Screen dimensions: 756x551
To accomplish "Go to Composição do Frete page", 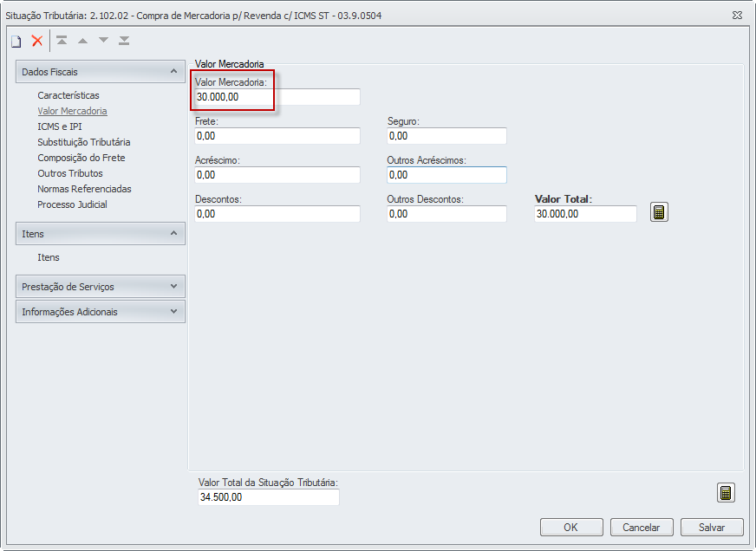I will [x=81, y=158].
